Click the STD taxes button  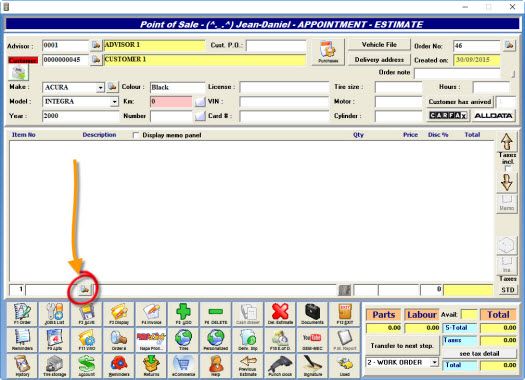[508, 290]
